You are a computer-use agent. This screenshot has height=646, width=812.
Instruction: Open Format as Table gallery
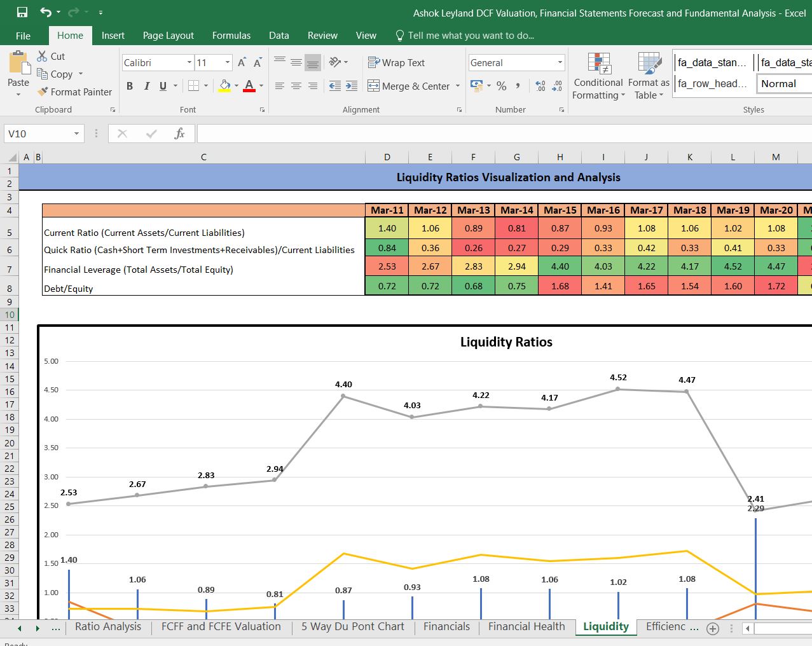649,76
